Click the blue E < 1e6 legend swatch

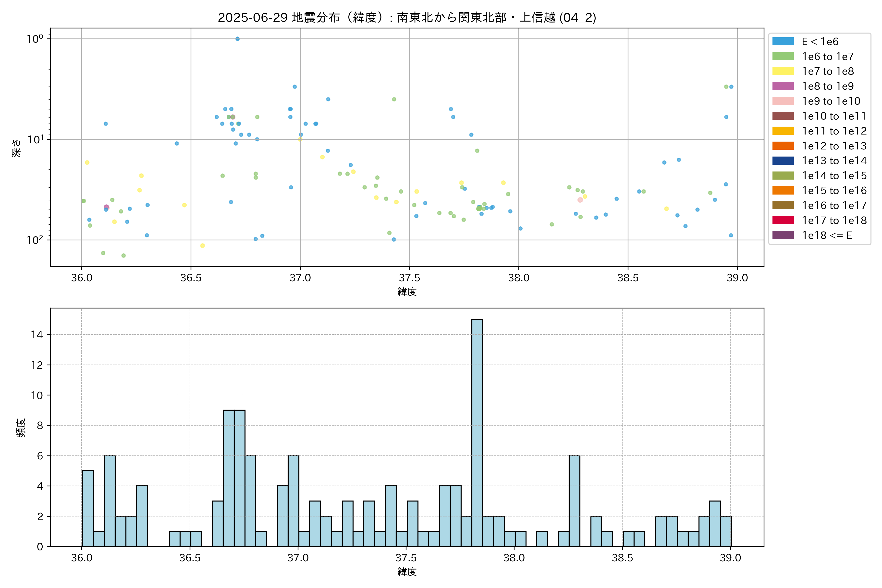click(x=783, y=41)
